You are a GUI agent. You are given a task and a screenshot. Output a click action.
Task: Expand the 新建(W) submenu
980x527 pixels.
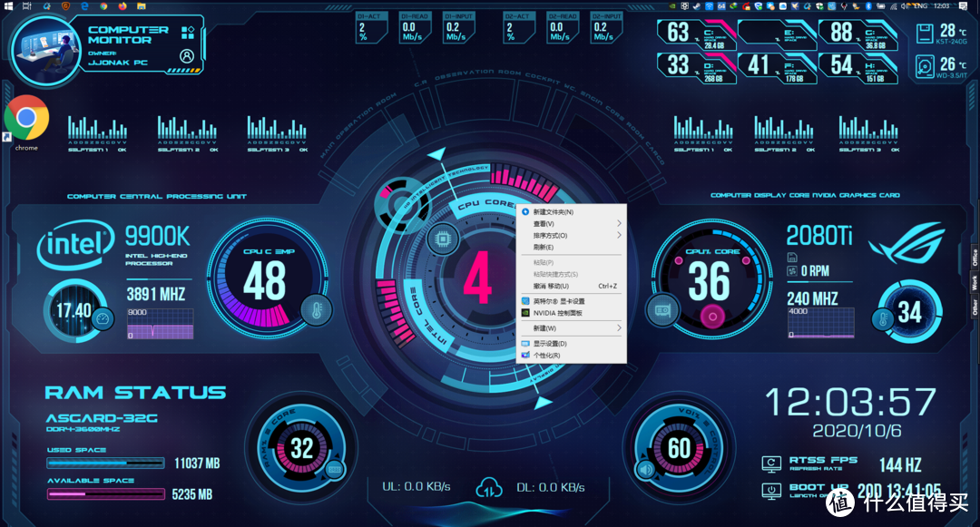[x=620, y=327]
